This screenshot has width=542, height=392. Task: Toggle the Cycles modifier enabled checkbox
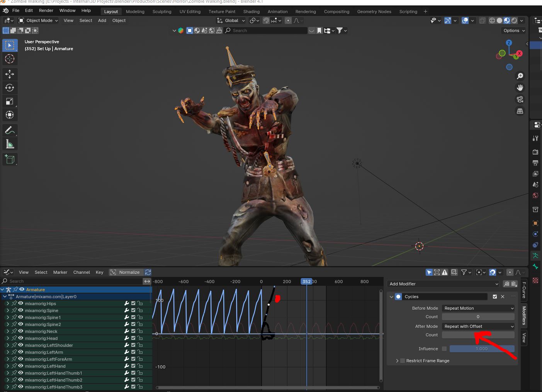tap(495, 297)
